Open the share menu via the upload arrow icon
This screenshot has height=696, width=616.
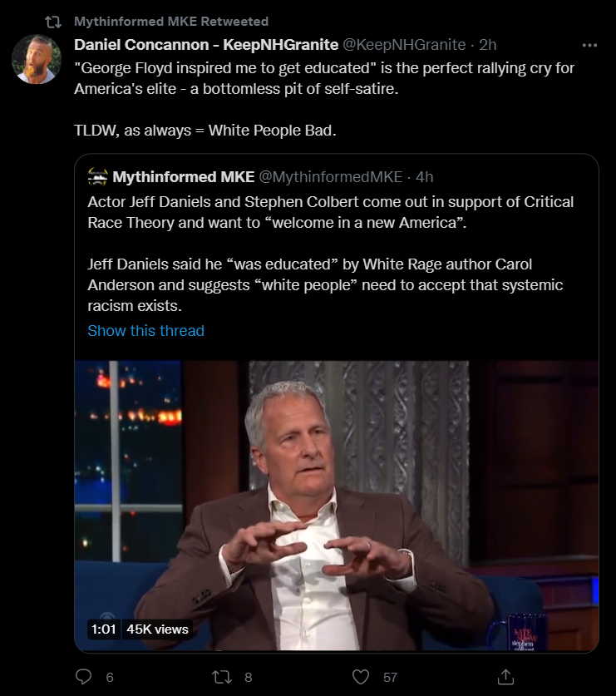(x=505, y=677)
